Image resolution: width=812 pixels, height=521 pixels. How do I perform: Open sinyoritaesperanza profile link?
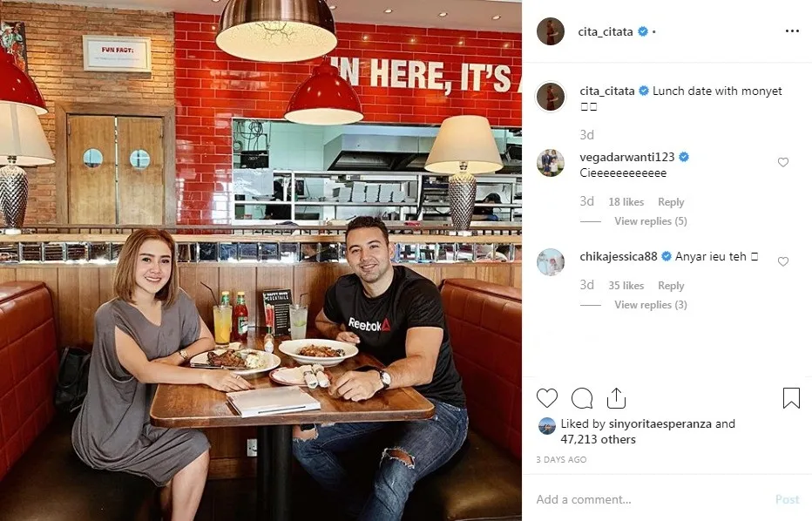[660, 423]
